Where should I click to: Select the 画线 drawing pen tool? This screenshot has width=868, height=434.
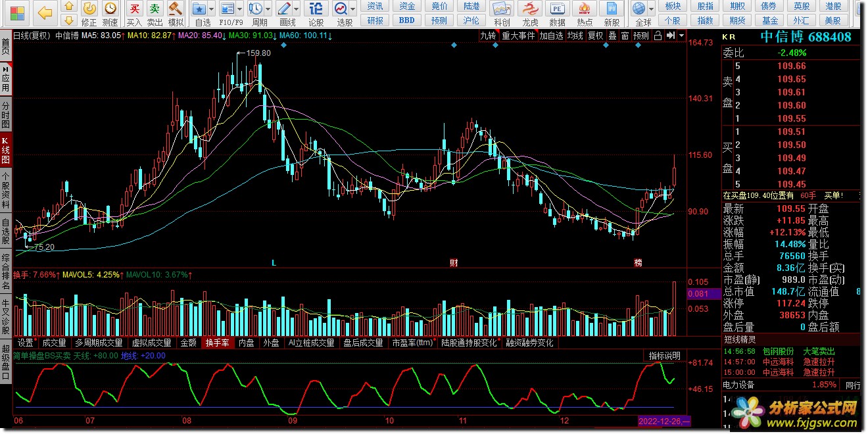click(285, 9)
